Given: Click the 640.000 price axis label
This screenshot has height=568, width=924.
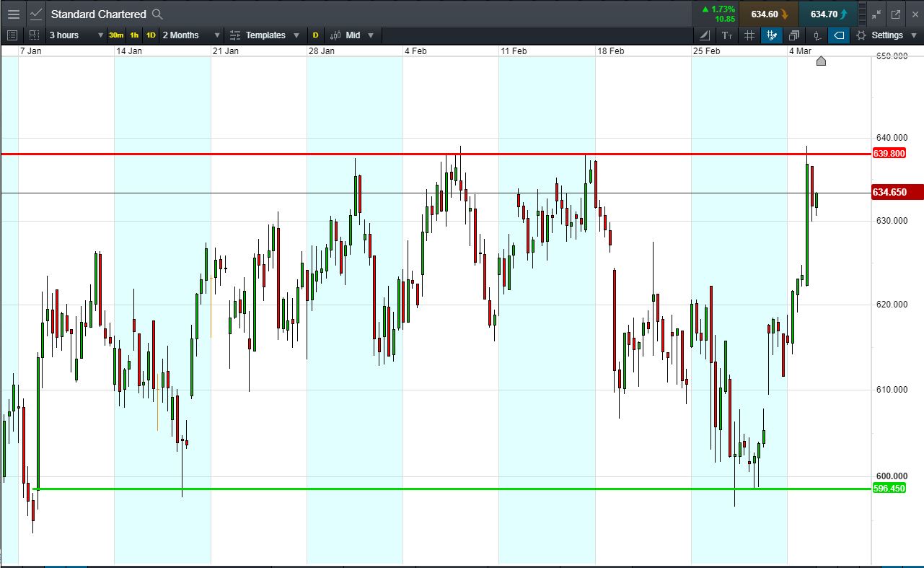Looking at the screenshot, I should [x=892, y=137].
